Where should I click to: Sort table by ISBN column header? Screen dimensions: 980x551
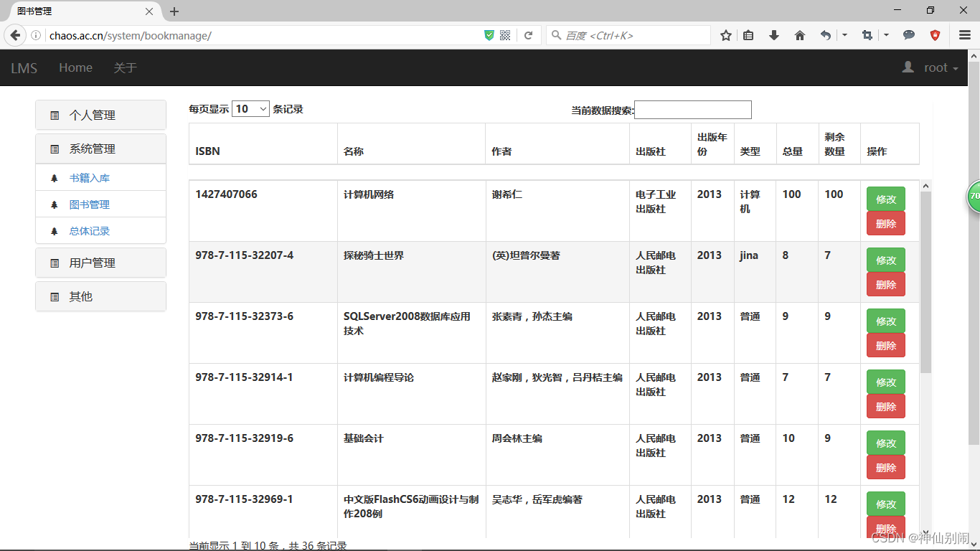263,144
